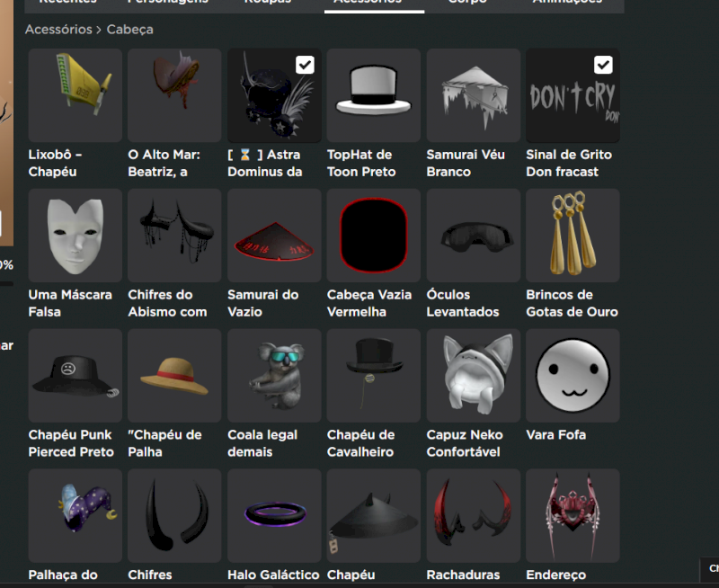The image size is (719, 588).
Task: Pick the Vara Fofa smiley face item
Action: pyautogui.click(x=573, y=376)
